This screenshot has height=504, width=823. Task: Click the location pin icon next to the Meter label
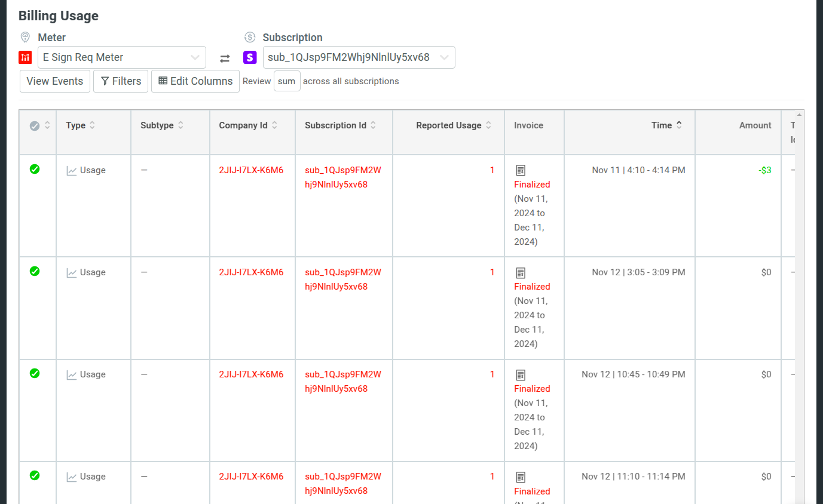[x=25, y=37]
